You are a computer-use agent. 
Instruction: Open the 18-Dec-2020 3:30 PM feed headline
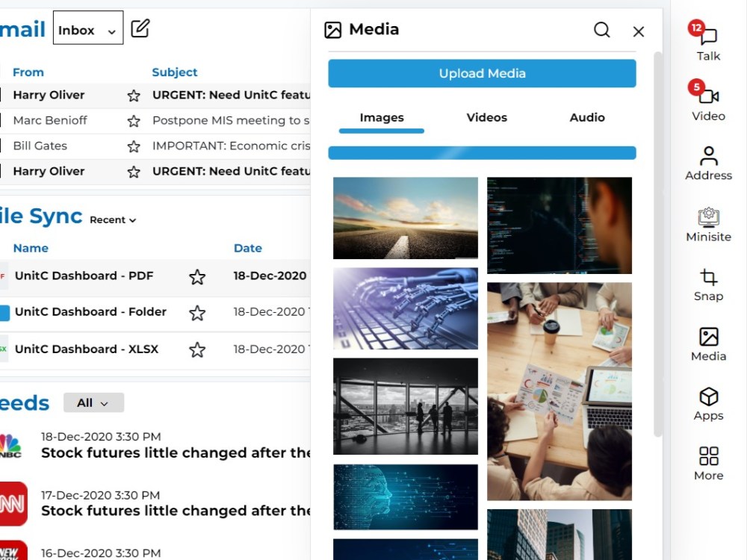coord(176,452)
